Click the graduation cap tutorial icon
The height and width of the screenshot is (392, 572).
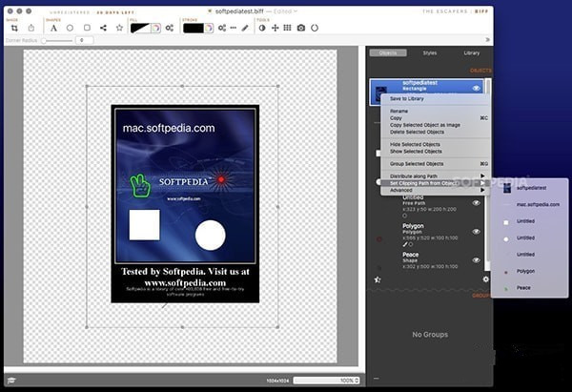point(11,381)
